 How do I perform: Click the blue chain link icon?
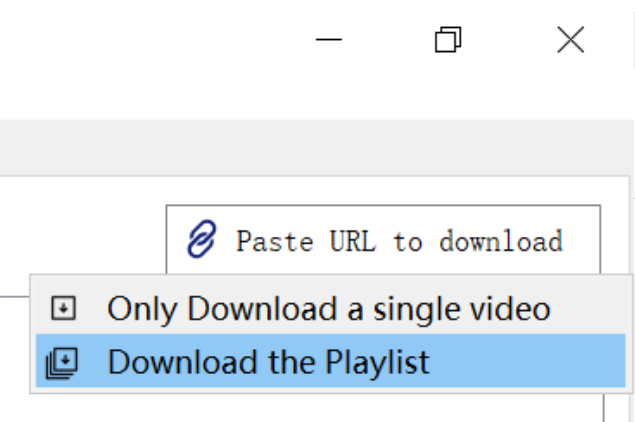[202, 239]
